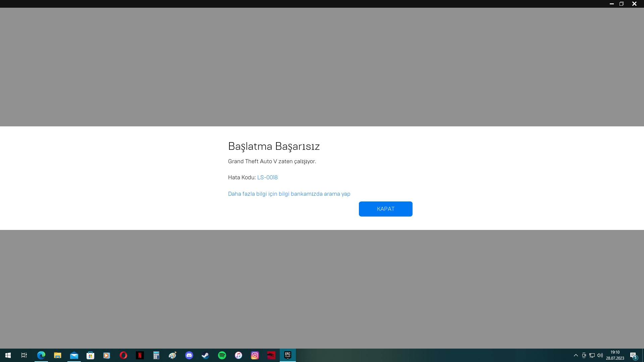Launch Microsoft Edge from taskbar
The image size is (644, 362).
click(41, 355)
